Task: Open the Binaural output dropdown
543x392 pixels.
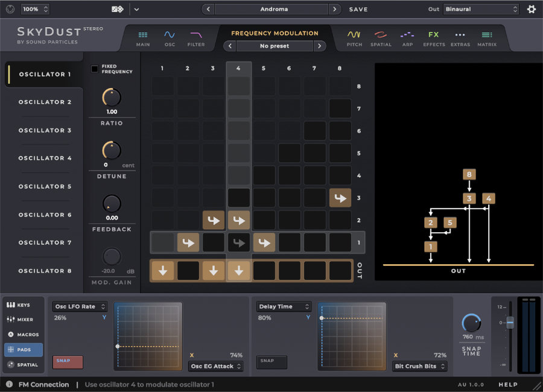Action: pyautogui.click(x=480, y=9)
